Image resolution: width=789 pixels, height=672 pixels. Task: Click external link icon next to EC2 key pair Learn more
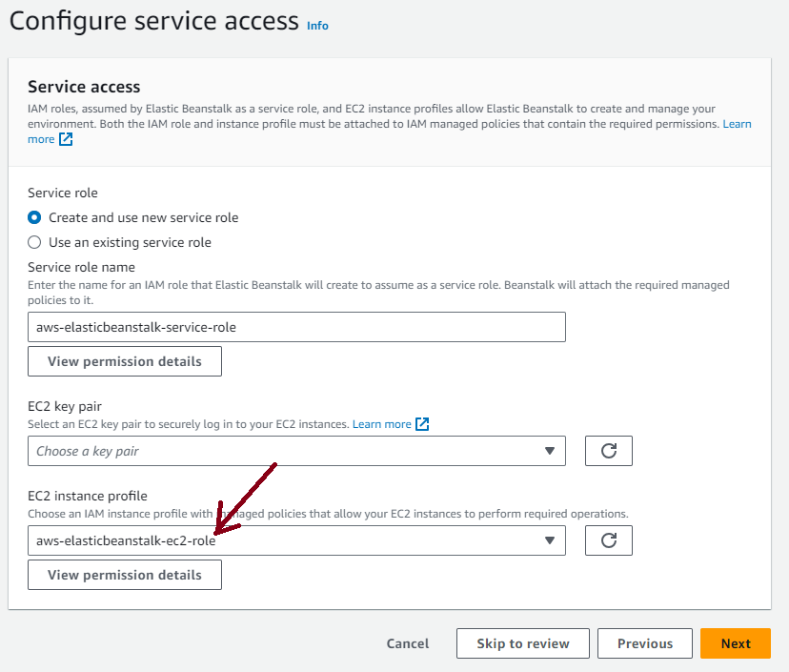[422, 424]
